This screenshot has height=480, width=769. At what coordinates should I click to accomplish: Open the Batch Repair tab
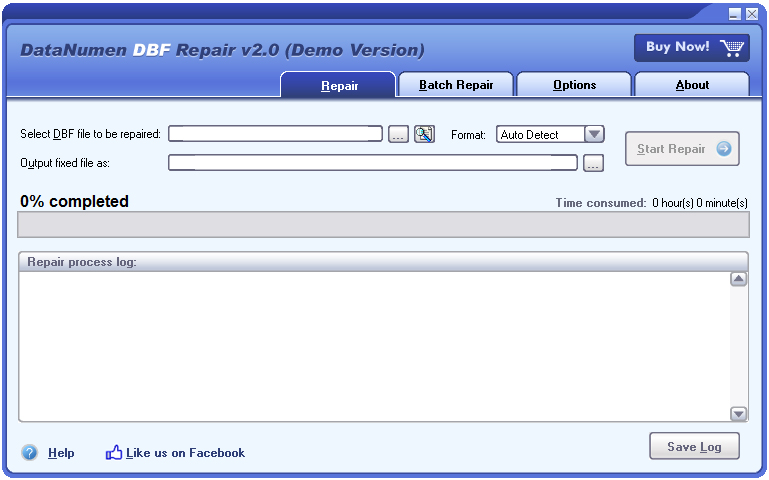(456, 85)
